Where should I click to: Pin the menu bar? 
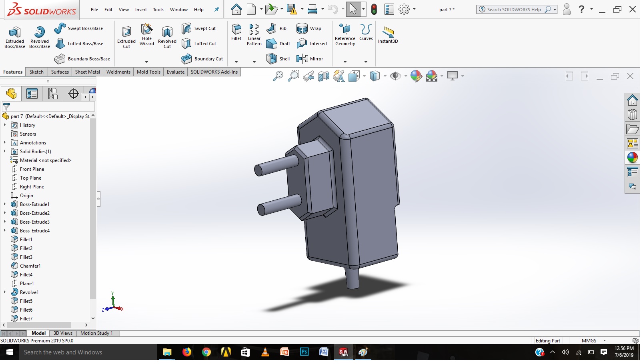(216, 10)
